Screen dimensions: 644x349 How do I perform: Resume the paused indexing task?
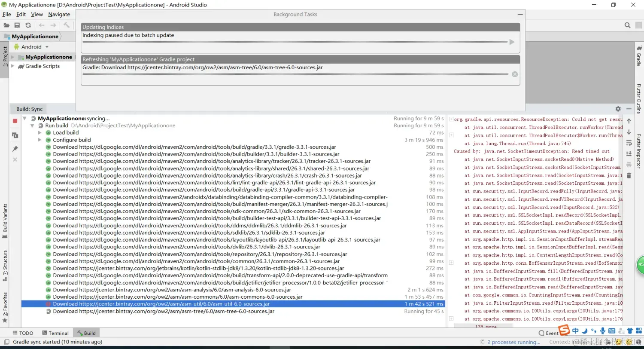512,42
